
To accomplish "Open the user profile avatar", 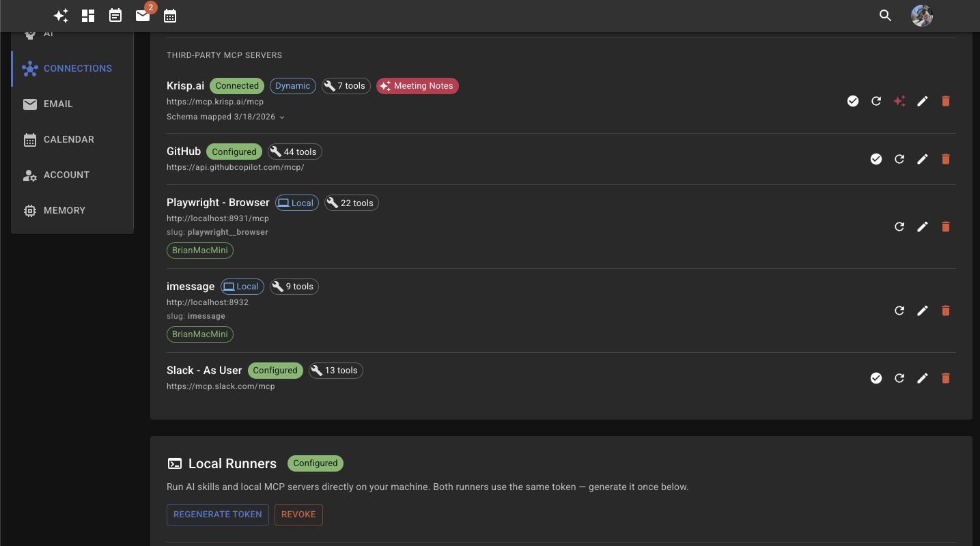I will click(922, 16).
